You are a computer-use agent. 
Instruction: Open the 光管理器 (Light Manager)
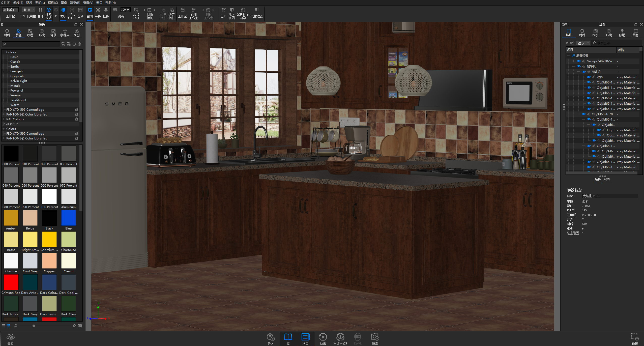point(257,13)
